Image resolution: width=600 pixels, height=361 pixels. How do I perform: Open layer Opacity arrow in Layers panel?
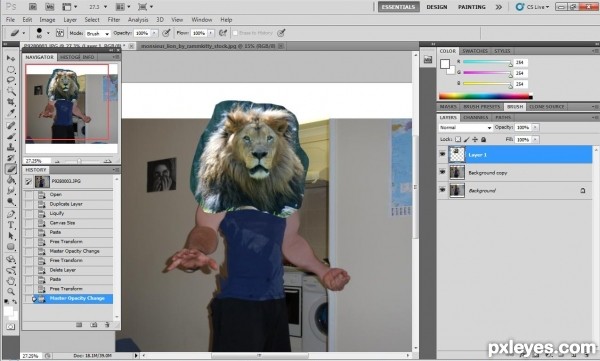point(535,127)
